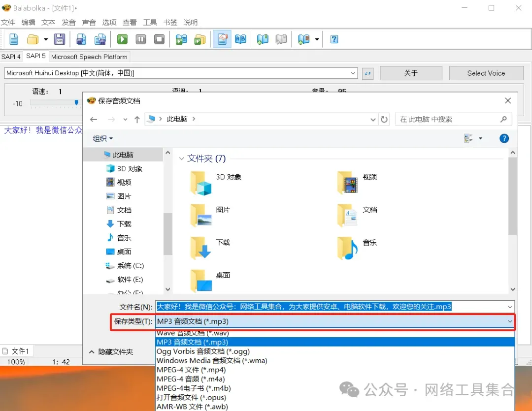Click the batch file converter toolbar icon
Viewport: 532px width, 411px height.
[x=200, y=39]
